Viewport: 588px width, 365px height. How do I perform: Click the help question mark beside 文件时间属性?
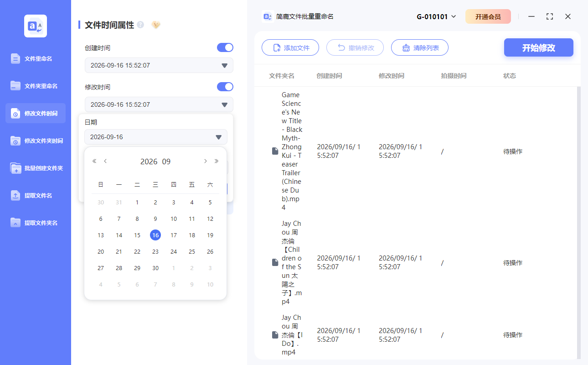140,25
